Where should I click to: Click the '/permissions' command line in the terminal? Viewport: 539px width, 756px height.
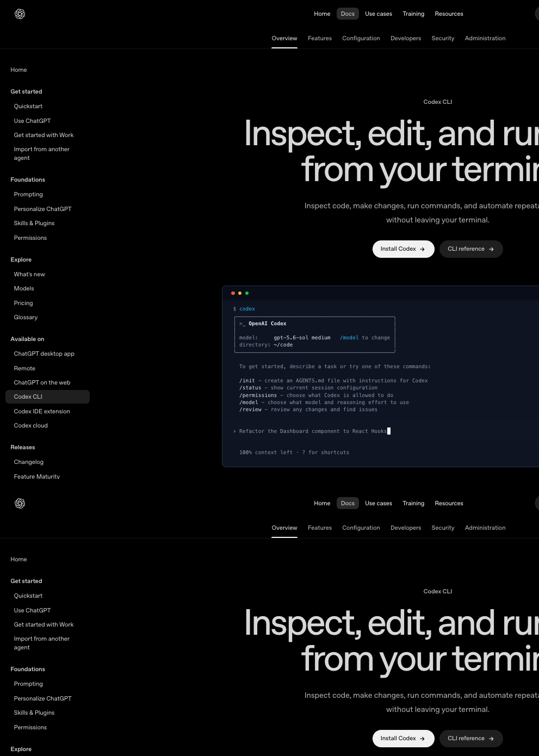316,395
